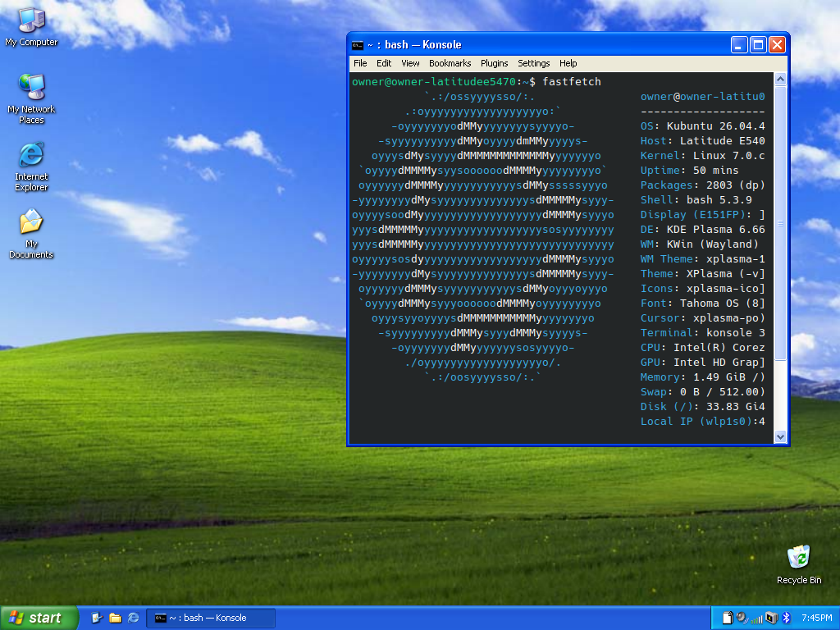The width and height of the screenshot is (840, 630).
Task: Click the 'Packages: 2803 (dp)' line
Action: tap(702, 185)
